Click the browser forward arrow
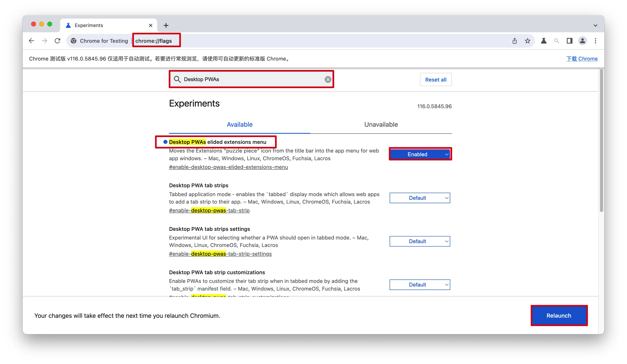Screen dimensions: 627x364 click(44, 41)
